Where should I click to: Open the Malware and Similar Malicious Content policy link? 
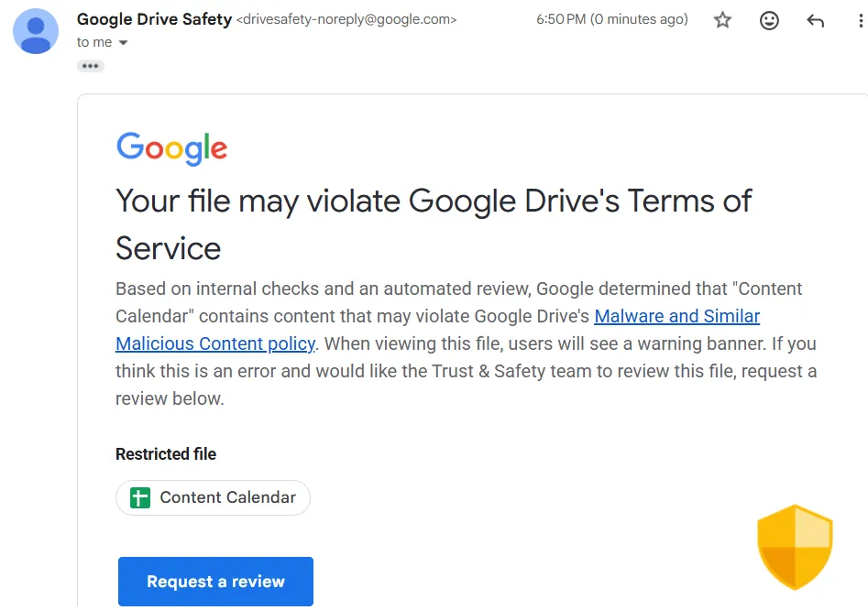tap(676, 317)
